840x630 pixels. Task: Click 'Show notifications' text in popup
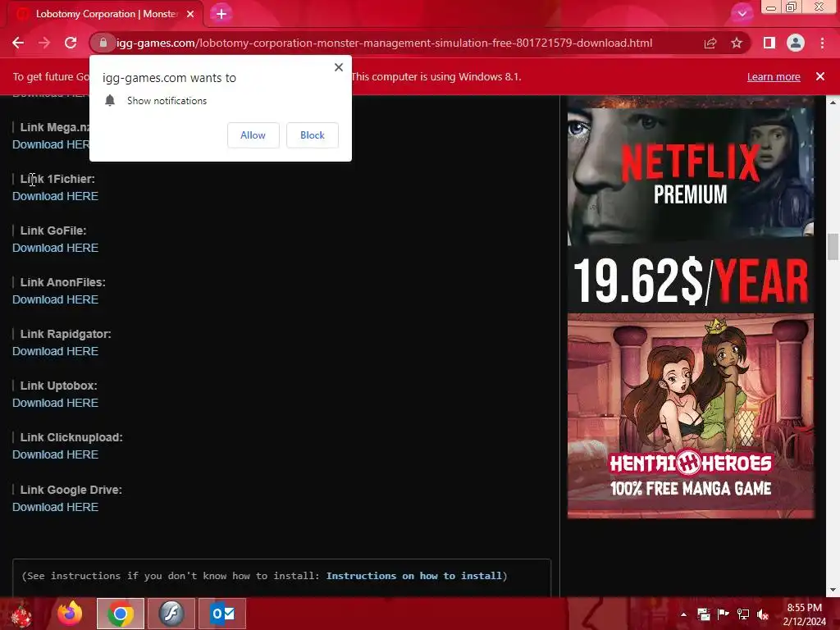pyautogui.click(x=167, y=101)
